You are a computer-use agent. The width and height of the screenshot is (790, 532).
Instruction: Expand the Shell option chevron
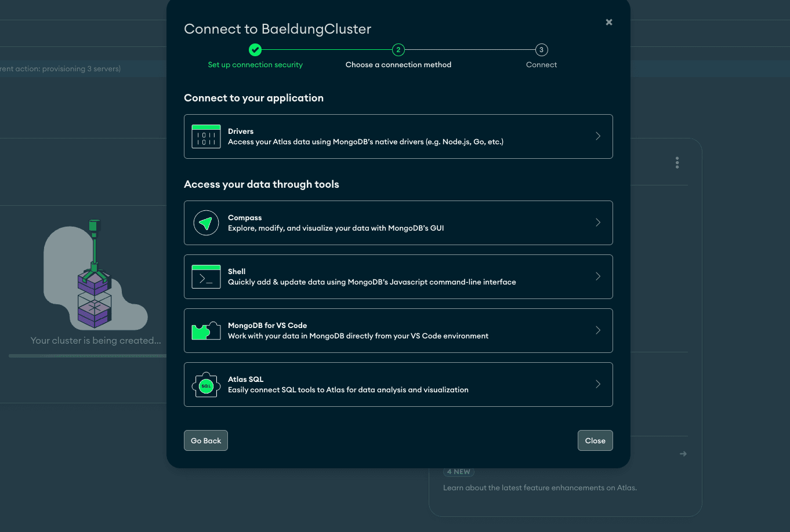[x=598, y=276]
